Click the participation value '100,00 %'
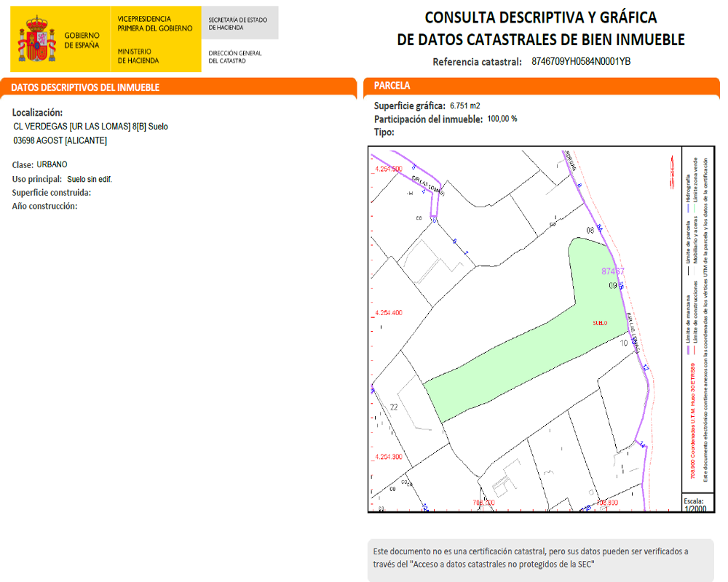728x582 pixels. pos(502,119)
